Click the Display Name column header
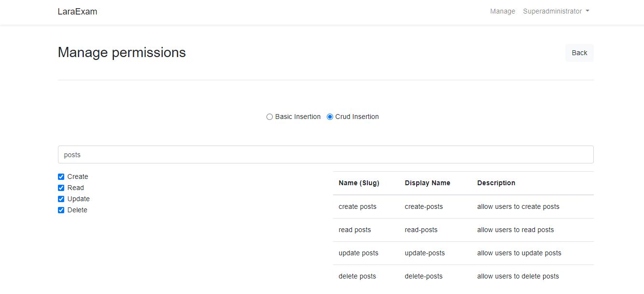Image resolution: width=644 pixels, height=294 pixels. (427, 183)
